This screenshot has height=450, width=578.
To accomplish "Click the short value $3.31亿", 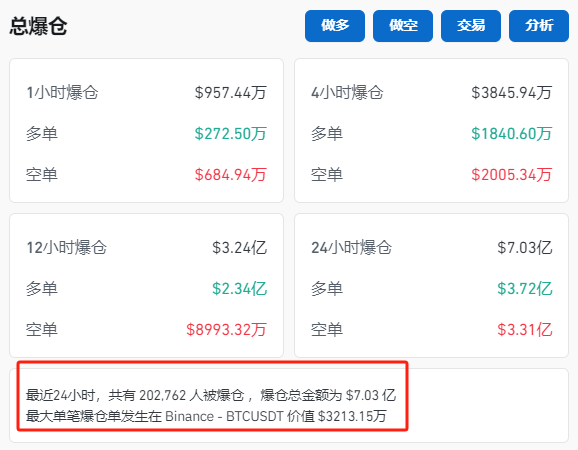I will click(525, 329).
